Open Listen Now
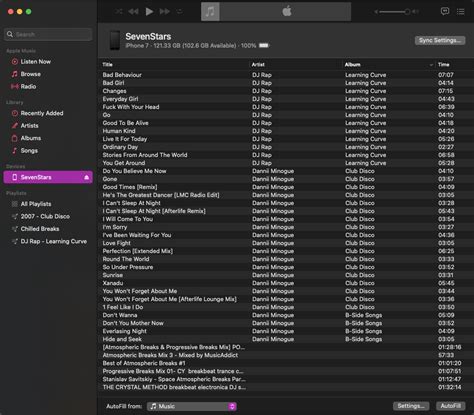Image resolution: width=474 pixels, height=415 pixels. click(x=35, y=62)
